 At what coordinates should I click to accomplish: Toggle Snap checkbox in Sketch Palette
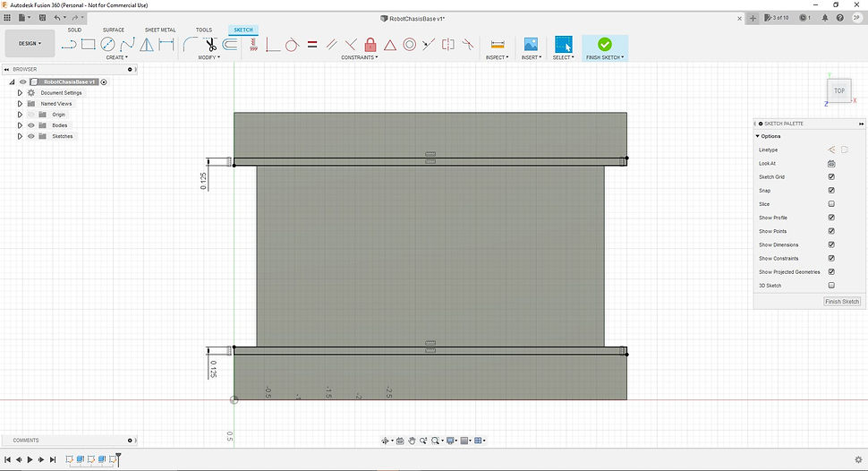[x=831, y=190]
